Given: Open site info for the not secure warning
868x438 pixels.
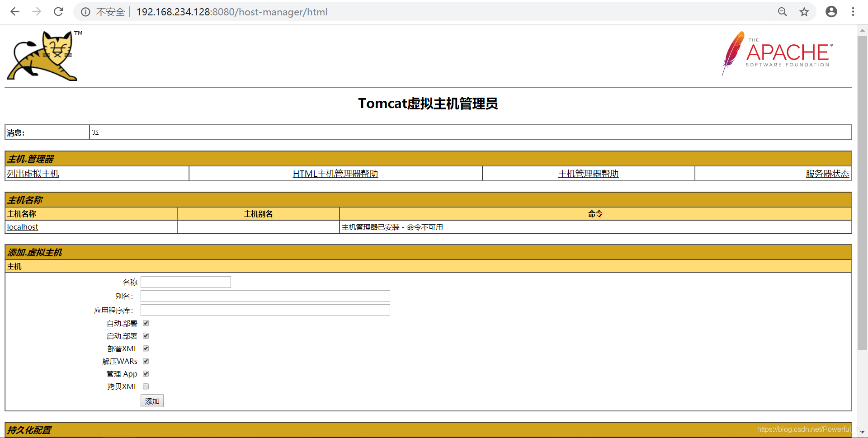Looking at the screenshot, I should 85,12.
